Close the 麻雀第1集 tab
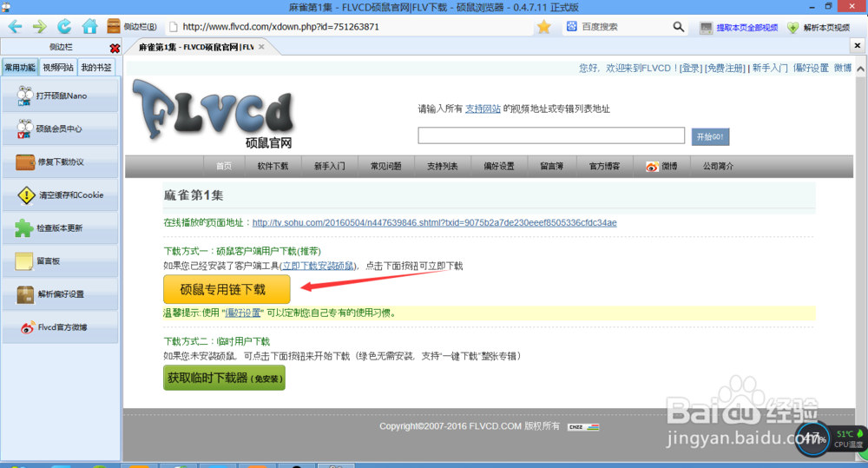The height and width of the screenshot is (468, 868). click(261, 47)
